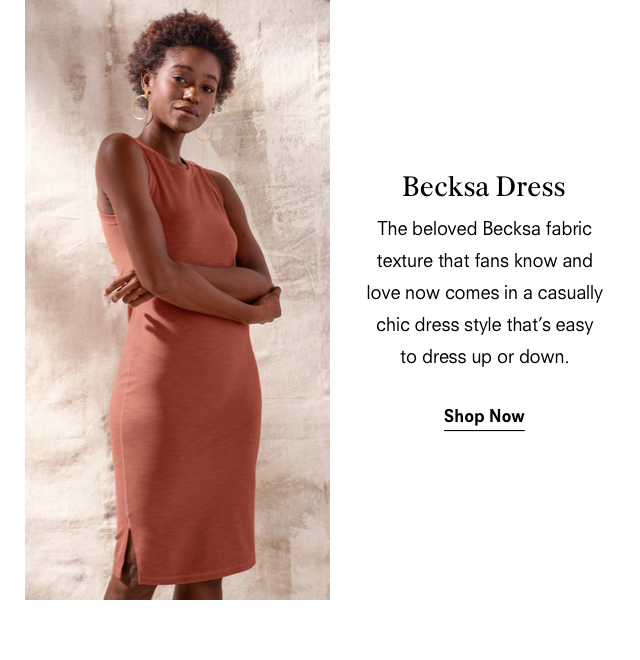Select the product description paragraph
This screenshot has width=640, height=660.
click(484, 293)
